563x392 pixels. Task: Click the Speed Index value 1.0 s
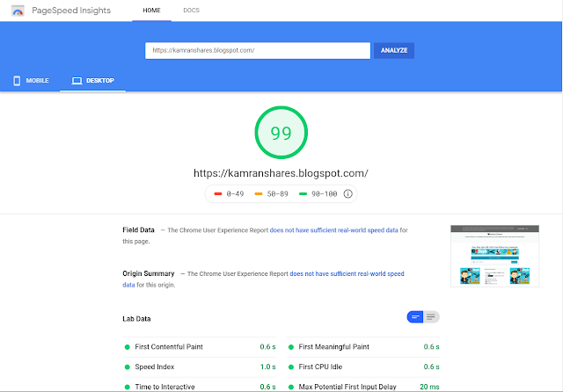coord(267,367)
